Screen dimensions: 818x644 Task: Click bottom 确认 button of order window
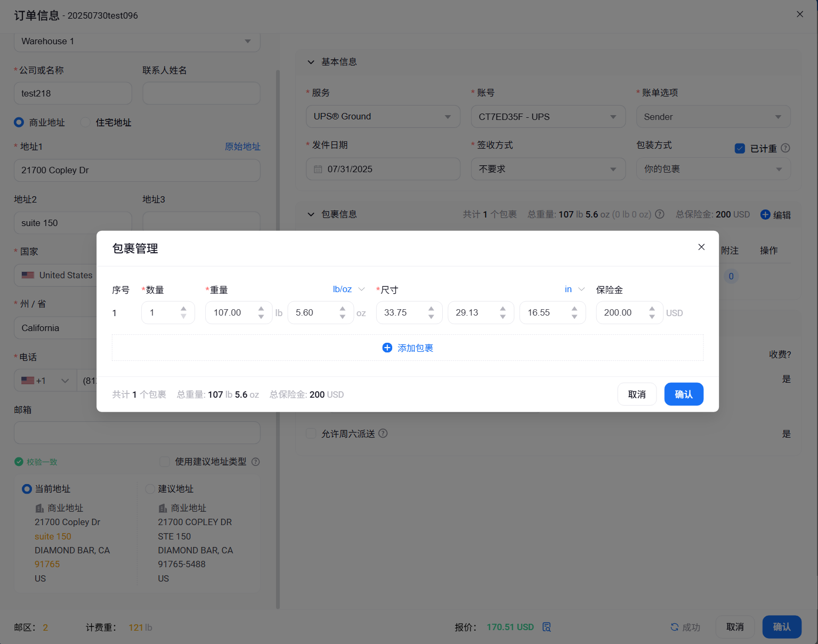click(782, 627)
